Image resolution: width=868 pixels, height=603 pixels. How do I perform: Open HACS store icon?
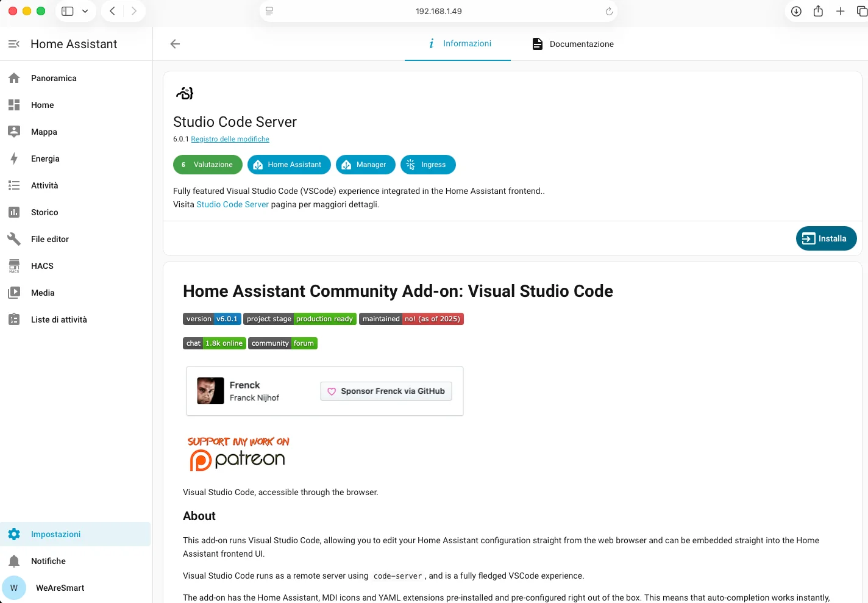[14, 266]
